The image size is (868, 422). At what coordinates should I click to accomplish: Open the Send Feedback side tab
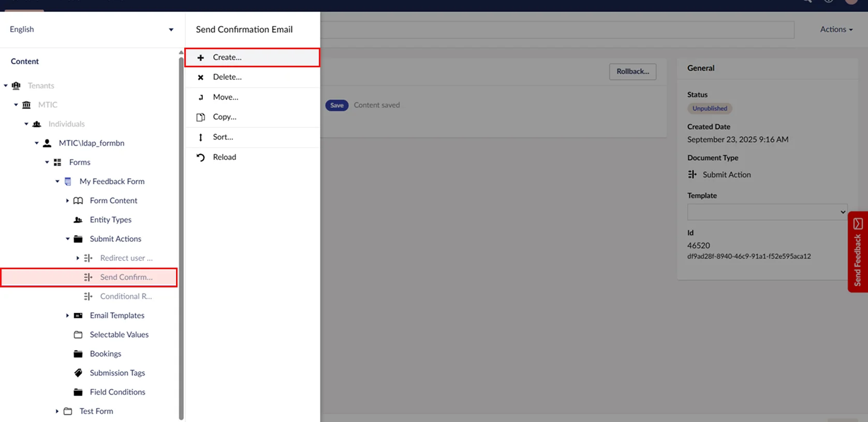[858, 252]
